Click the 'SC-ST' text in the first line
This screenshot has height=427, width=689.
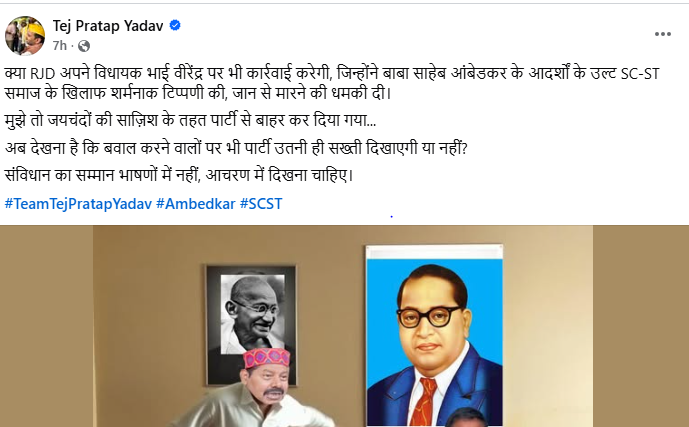640,73
